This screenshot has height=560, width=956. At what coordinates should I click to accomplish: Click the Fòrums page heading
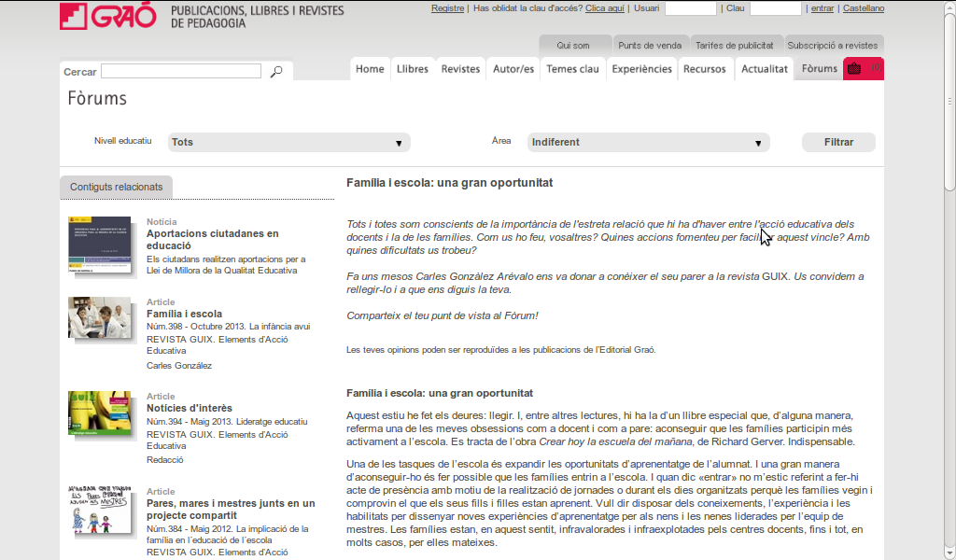tap(97, 99)
